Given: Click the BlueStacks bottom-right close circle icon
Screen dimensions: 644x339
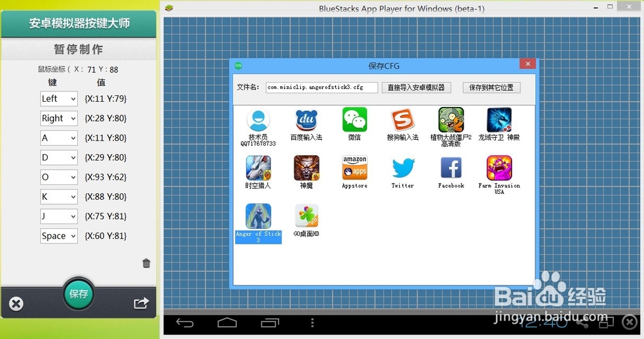Looking at the screenshot, I should tap(630, 322).
